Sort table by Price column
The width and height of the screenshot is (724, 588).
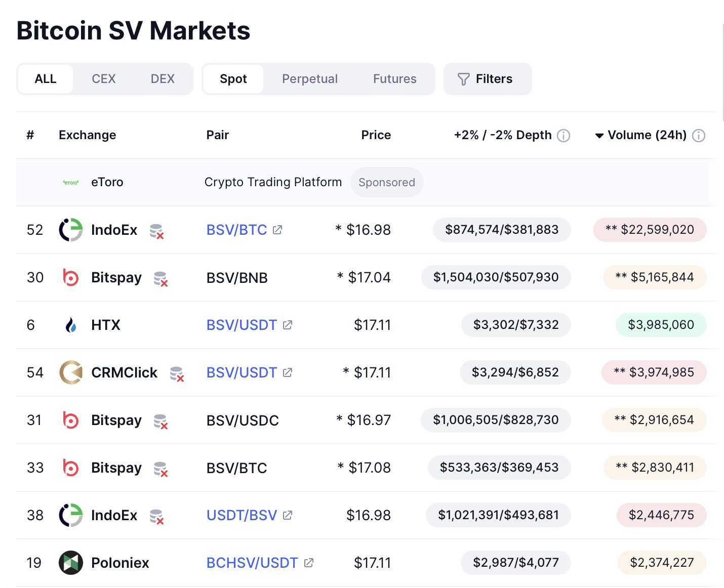click(x=376, y=135)
